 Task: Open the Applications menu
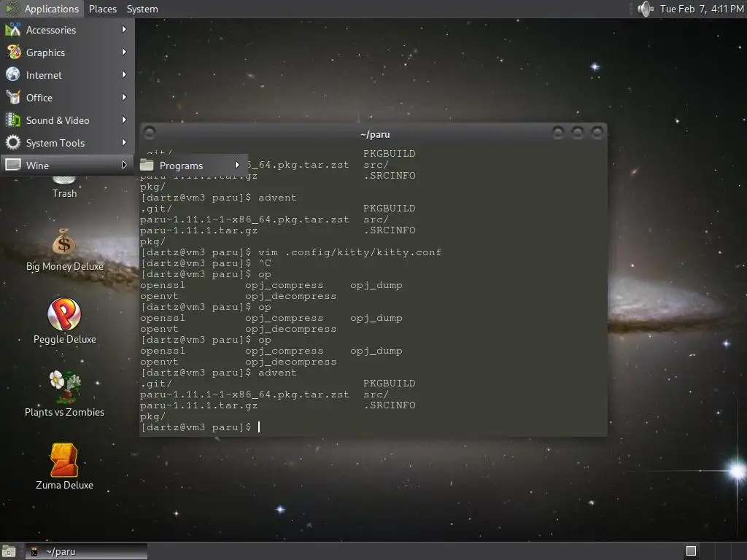click(x=42, y=9)
